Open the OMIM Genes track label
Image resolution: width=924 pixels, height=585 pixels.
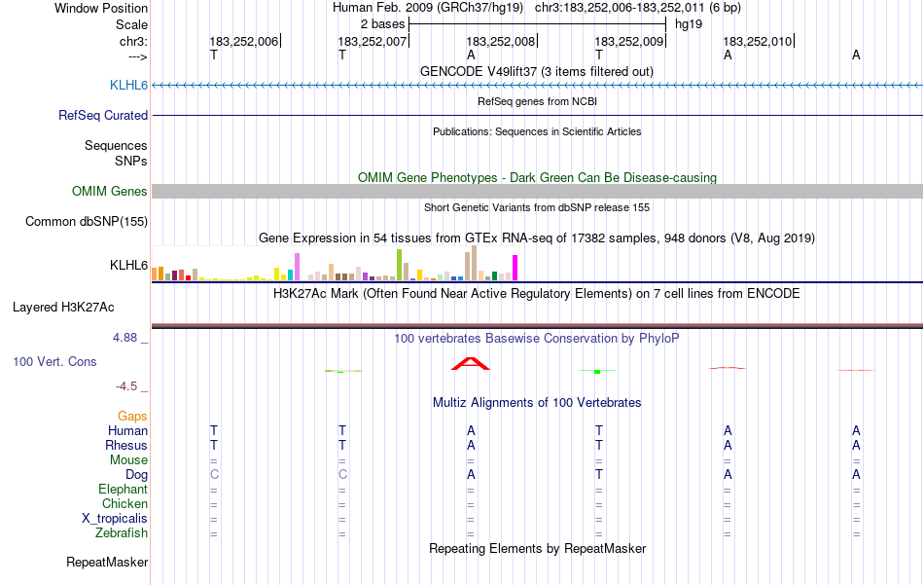point(109,191)
